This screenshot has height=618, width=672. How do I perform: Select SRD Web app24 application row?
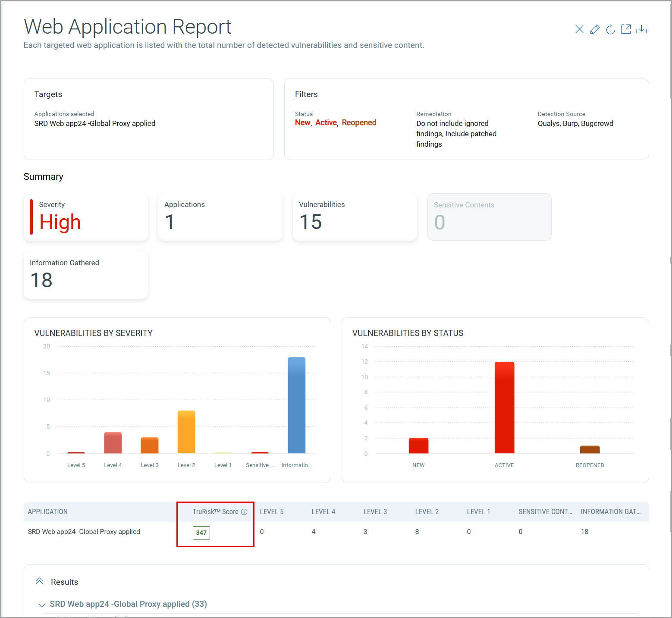click(x=84, y=531)
